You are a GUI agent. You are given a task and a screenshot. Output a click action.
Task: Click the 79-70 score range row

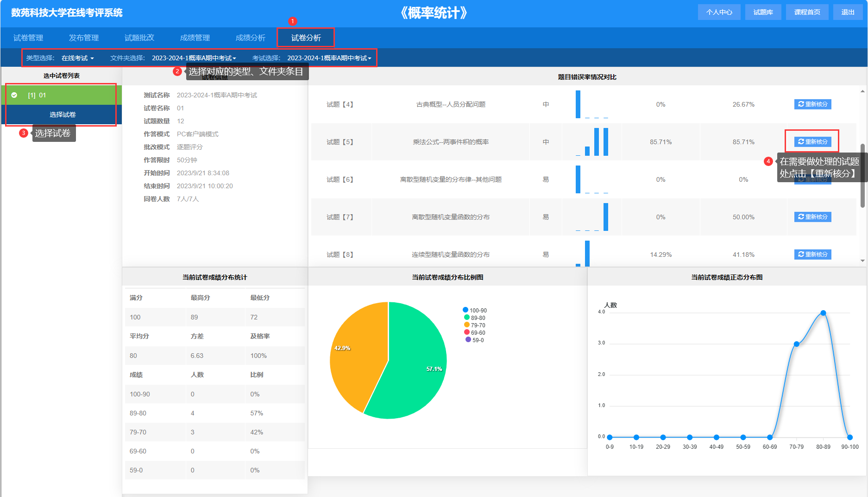point(215,432)
